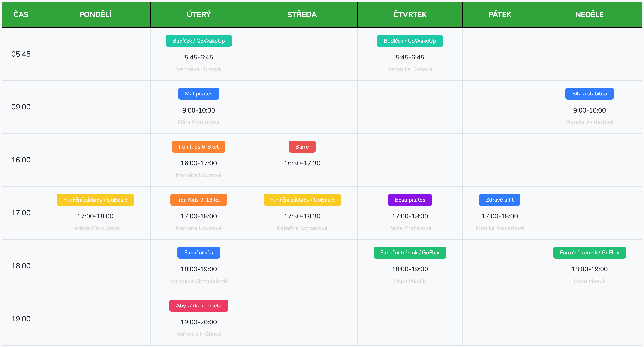
Task: Click the Funkční síla class badge
Action: coord(198,253)
